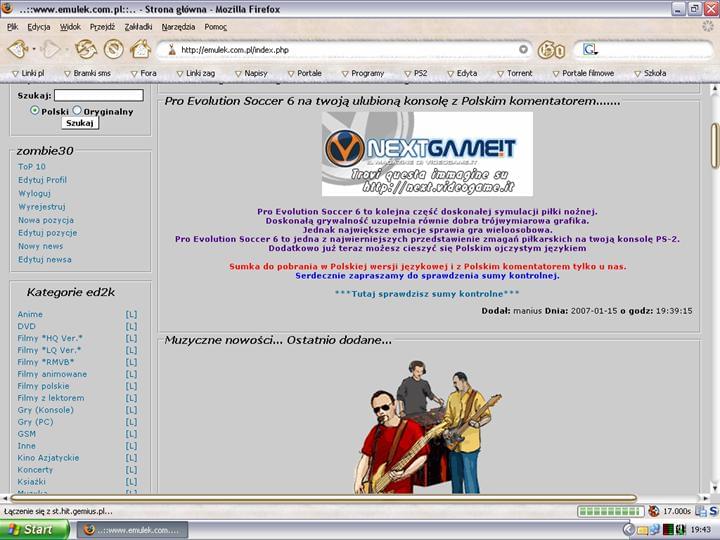
Task: Open the ToP 10 link
Action: 32,166
